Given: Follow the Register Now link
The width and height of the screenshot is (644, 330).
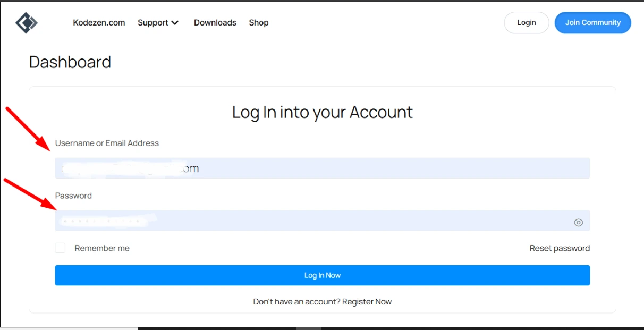Looking at the screenshot, I should 367,301.
